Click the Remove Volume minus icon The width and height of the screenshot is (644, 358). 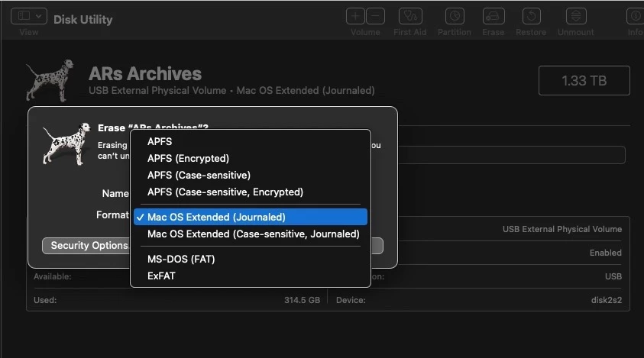375,16
